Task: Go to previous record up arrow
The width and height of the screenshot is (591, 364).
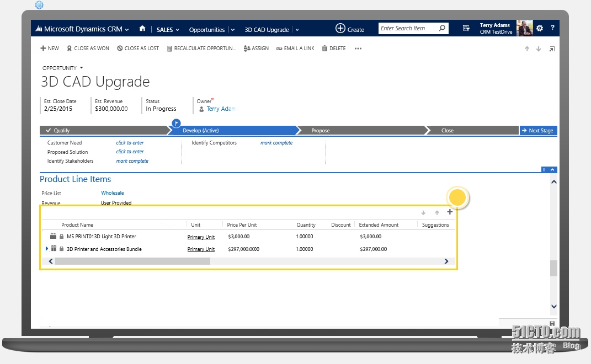Action: pyautogui.click(x=527, y=49)
